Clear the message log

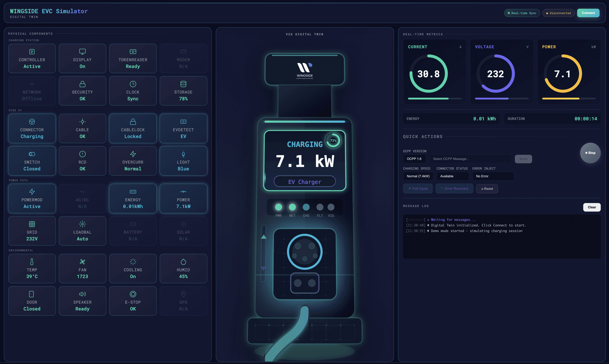pos(592,207)
